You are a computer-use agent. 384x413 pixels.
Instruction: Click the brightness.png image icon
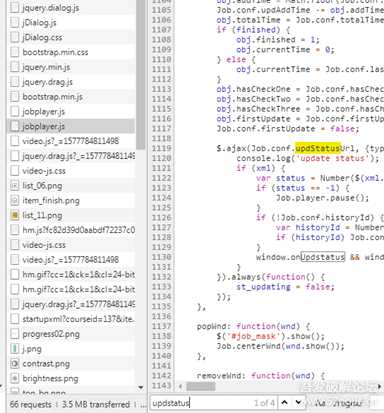pyautogui.click(x=15, y=378)
